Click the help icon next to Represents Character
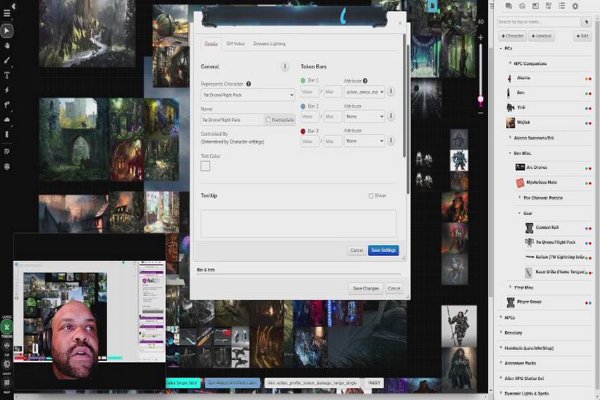The height and width of the screenshot is (400, 600). (248, 84)
